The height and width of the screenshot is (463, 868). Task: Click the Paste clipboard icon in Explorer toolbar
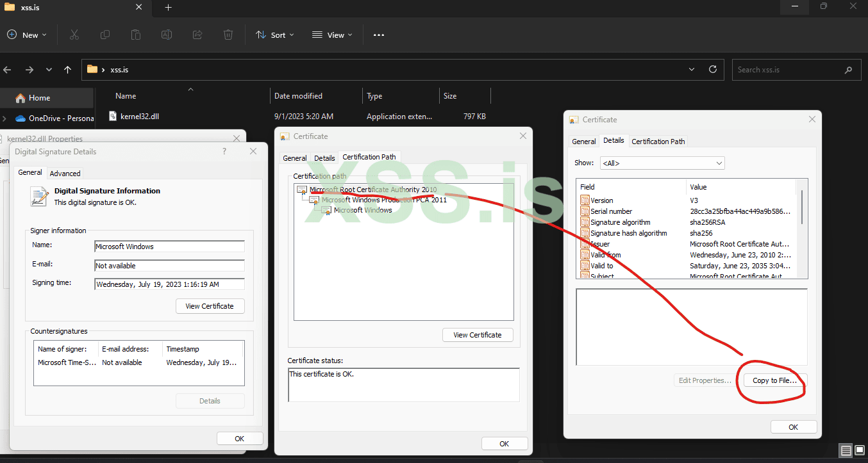click(136, 35)
